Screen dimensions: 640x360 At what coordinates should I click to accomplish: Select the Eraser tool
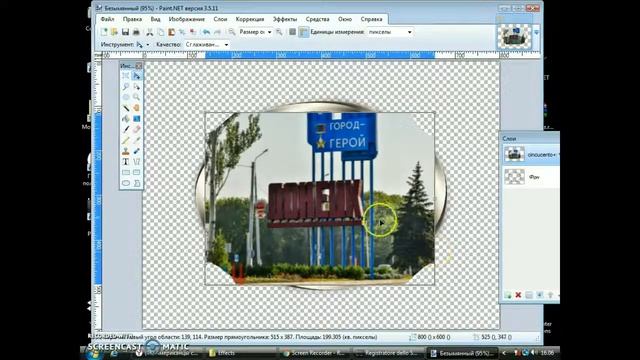point(136,129)
